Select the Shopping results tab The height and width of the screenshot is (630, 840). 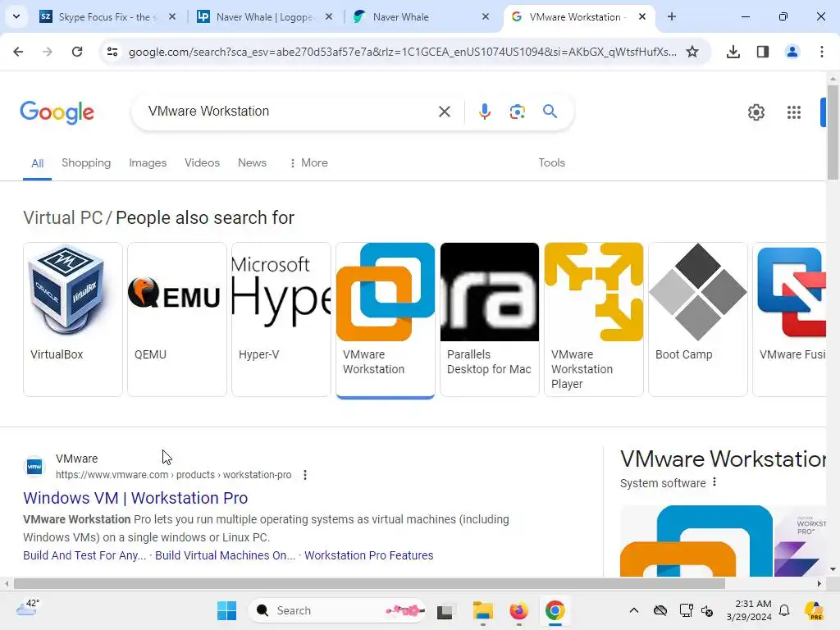[86, 163]
